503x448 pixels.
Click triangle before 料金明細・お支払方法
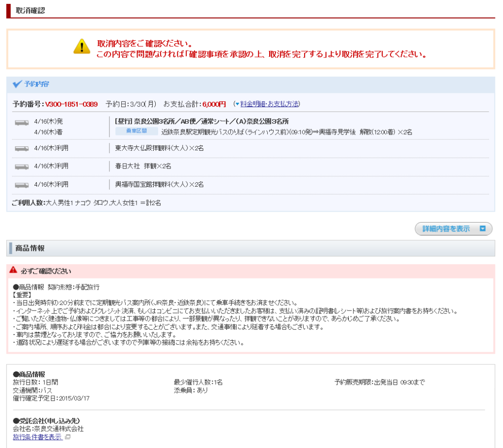(x=237, y=104)
